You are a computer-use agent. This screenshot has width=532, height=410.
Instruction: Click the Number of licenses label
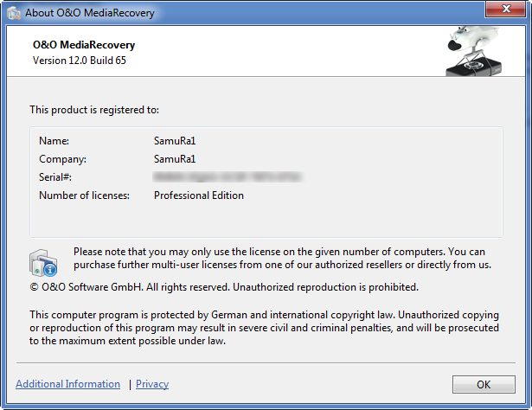coord(84,195)
